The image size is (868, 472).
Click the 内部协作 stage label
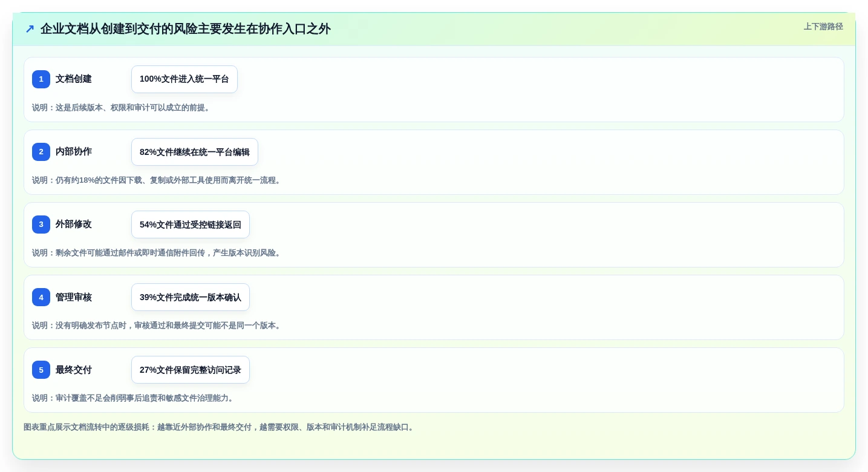74,152
